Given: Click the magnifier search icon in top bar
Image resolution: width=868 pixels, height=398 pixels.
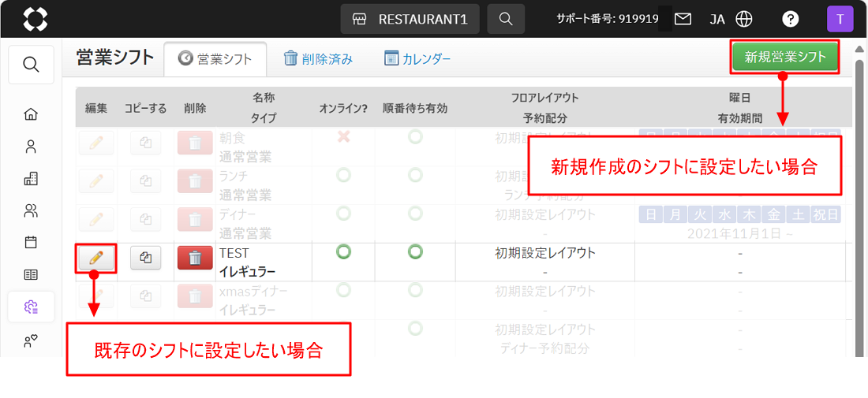Looking at the screenshot, I should point(507,19).
